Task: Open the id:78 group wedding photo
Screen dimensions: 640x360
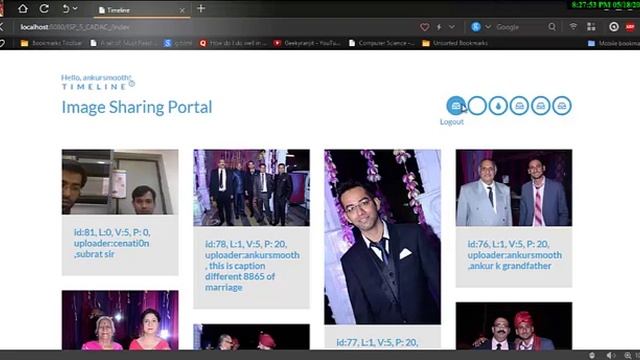Action: (251, 188)
